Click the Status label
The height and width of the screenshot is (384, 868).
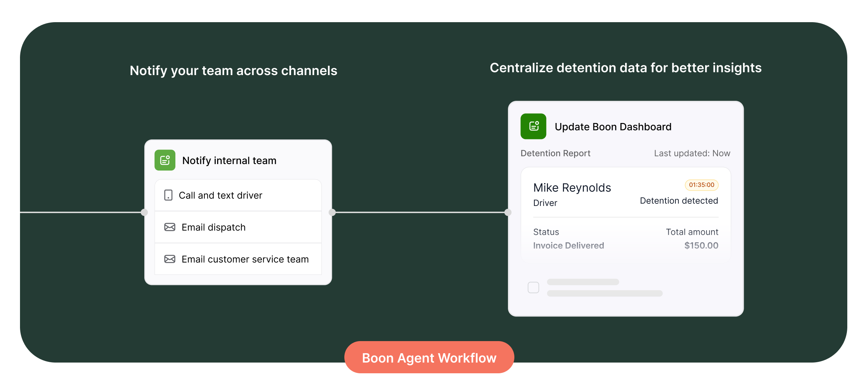click(x=546, y=232)
